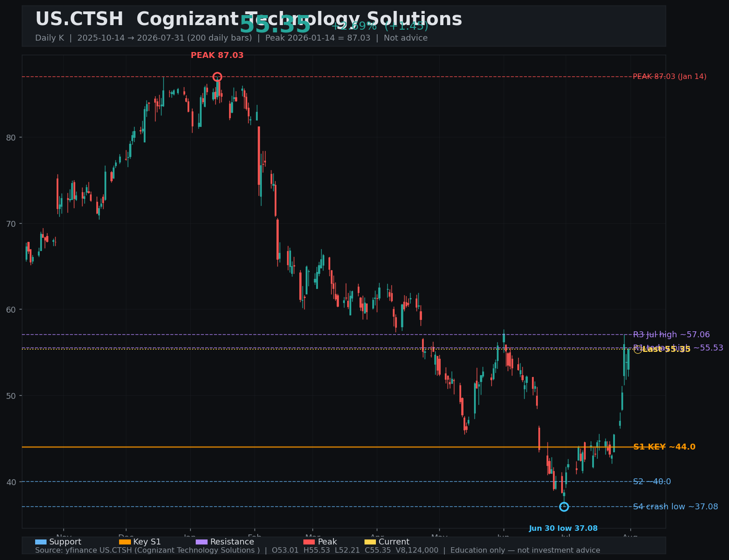Click the "Key S1" legend label

[147, 542]
